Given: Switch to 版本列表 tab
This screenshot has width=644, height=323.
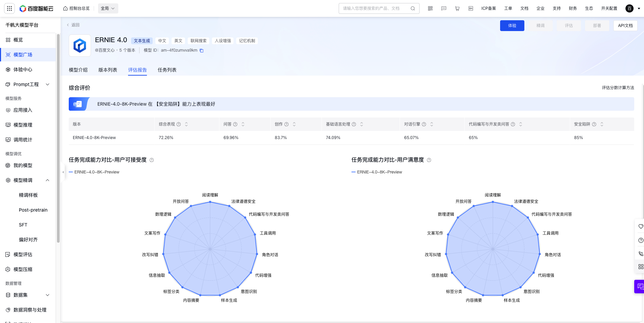Looking at the screenshot, I should tap(108, 70).
